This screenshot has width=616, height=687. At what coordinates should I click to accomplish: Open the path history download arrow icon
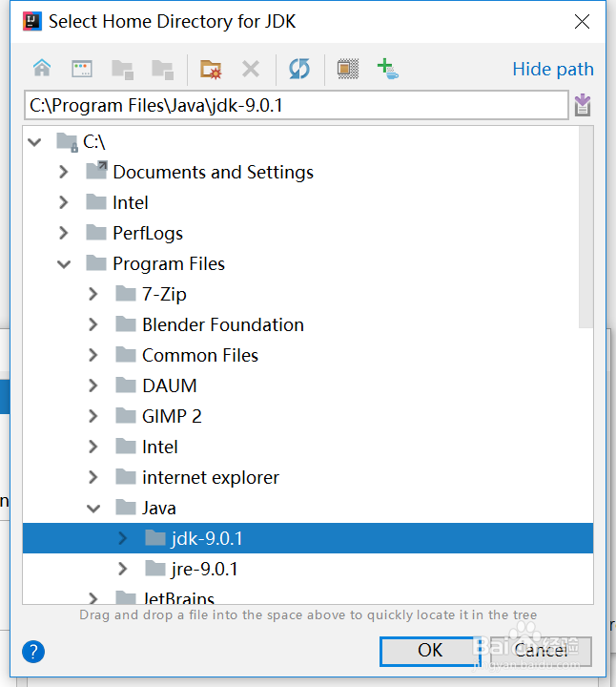(x=583, y=105)
